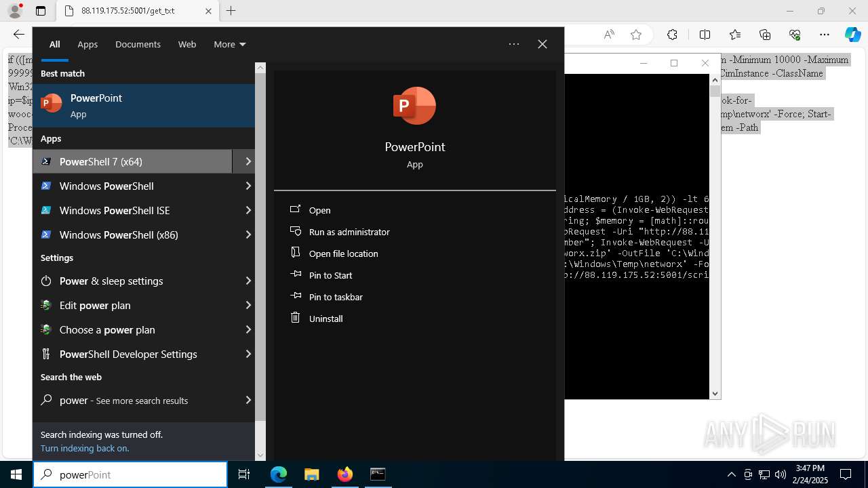Open File Explorer from taskbar
The image size is (868, 488).
[311, 474]
